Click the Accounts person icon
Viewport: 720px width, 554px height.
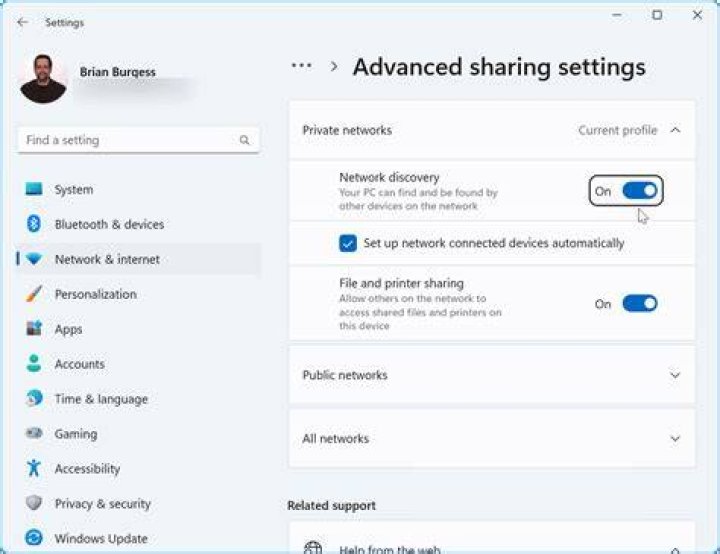pos(34,363)
